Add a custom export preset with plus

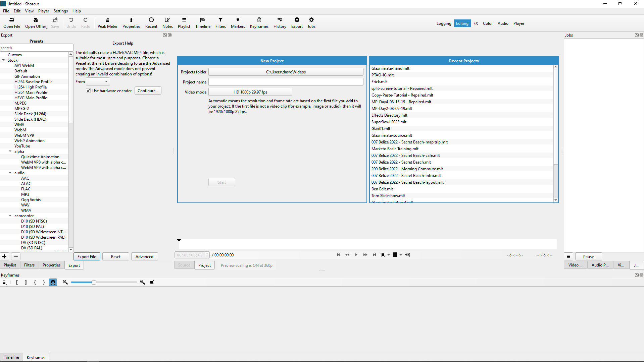coord(5,256)
